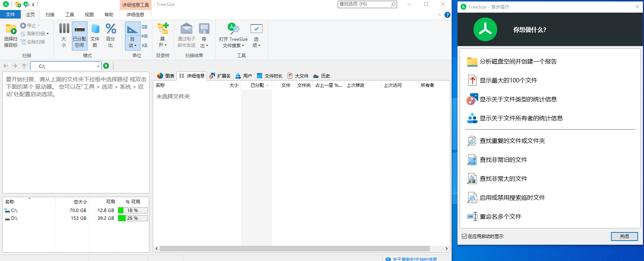This screenshot has width=644, height=261.
Task: Open TreeSize 文件搜索 tool
Action: click(x=233, y=36)
